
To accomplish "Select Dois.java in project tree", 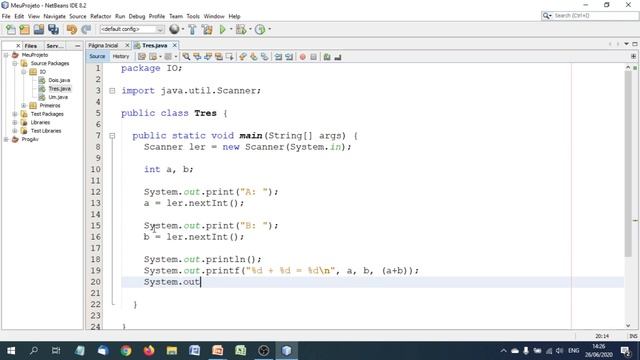I will [59, 80].
